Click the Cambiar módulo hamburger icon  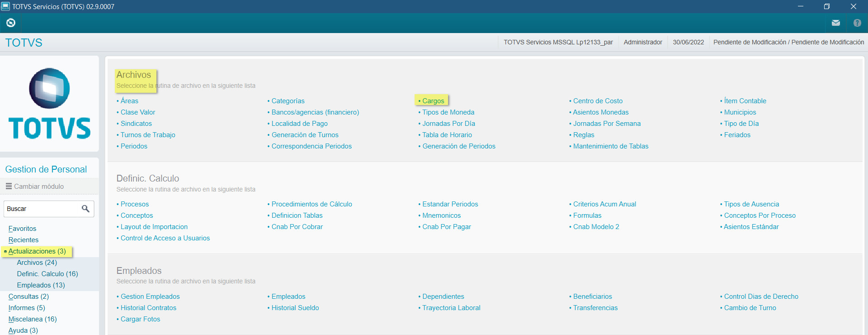(x=9, y=186)
